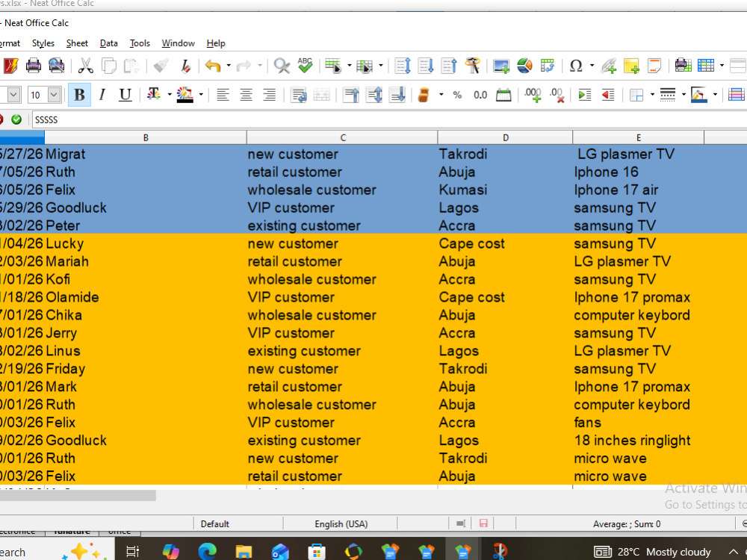Open the Data menu
This screenshot has width=747, height=560.
coord(108,43)
